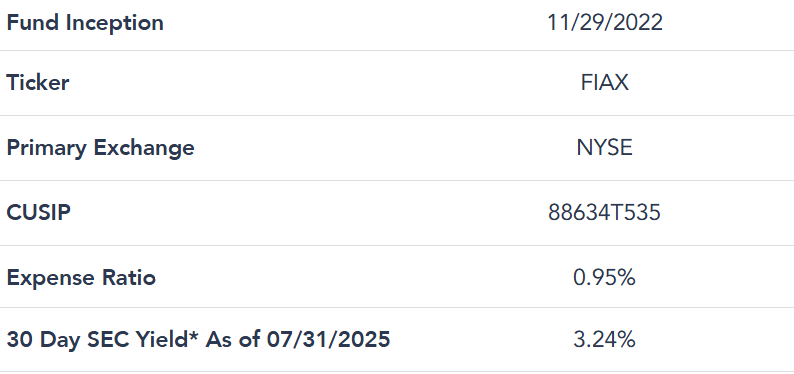Click the Ticker row label
Screen dimensions: 794x374
38,82
